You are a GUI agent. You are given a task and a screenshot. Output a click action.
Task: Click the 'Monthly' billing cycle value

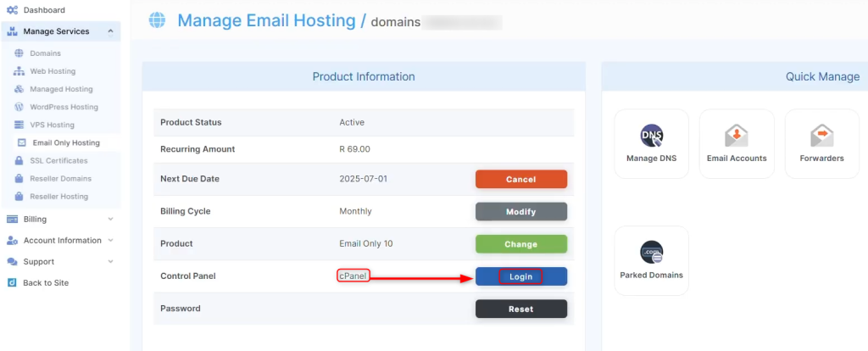355,211
